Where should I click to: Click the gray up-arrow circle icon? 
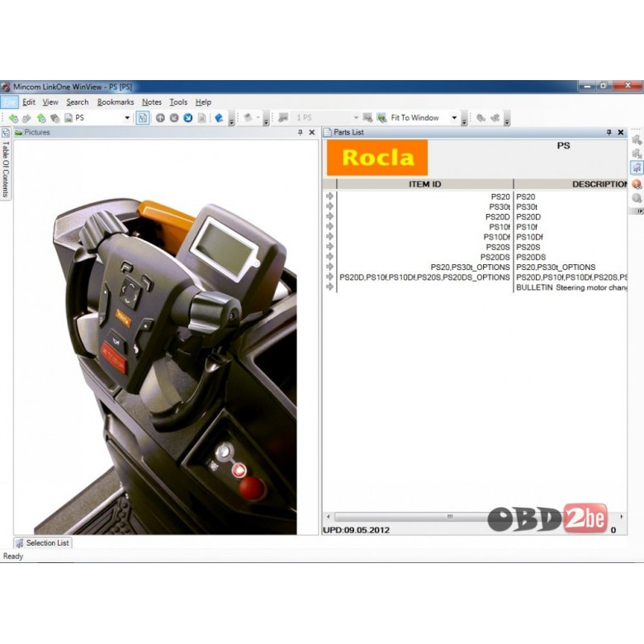click(x=160, y=118)
